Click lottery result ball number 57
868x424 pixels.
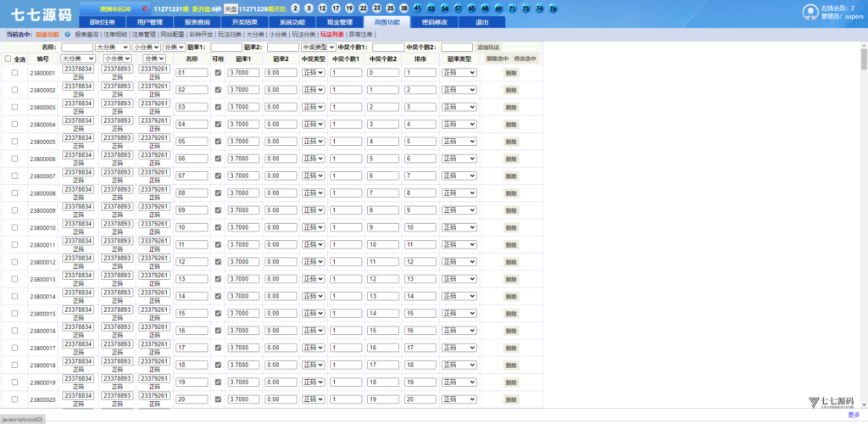coord(458,8)
